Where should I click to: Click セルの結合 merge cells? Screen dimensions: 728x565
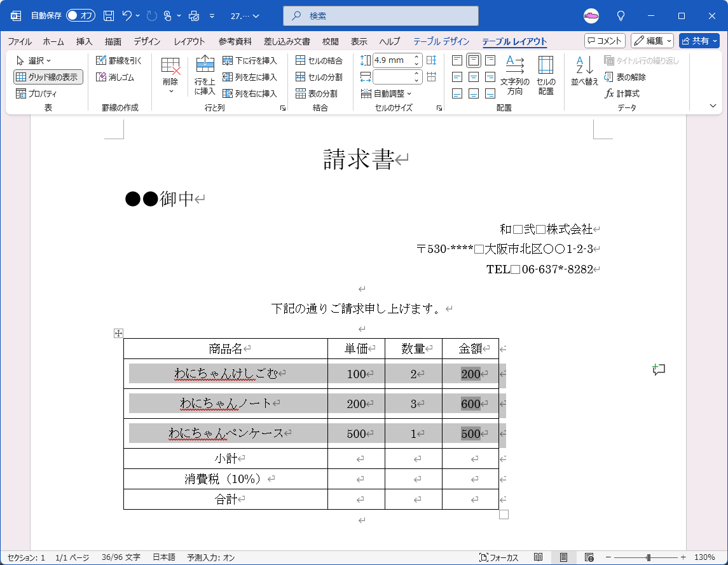point(319,60)
